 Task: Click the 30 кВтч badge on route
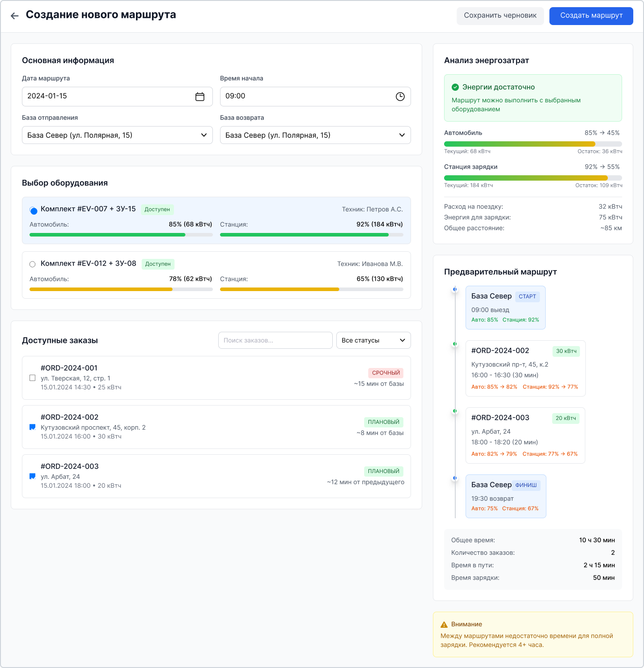pos(566,351)
